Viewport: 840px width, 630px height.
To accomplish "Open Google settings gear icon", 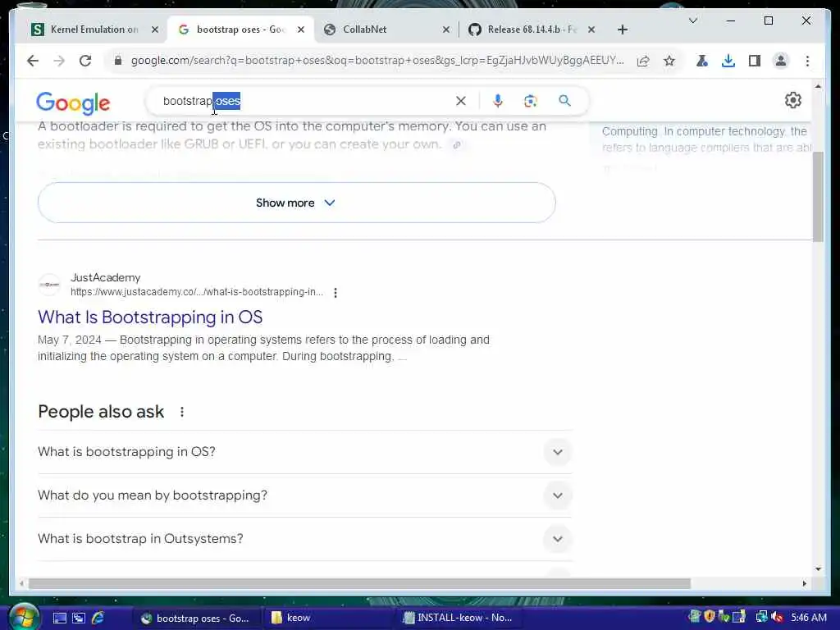I will pyautogui.click(x=793, y=100).
